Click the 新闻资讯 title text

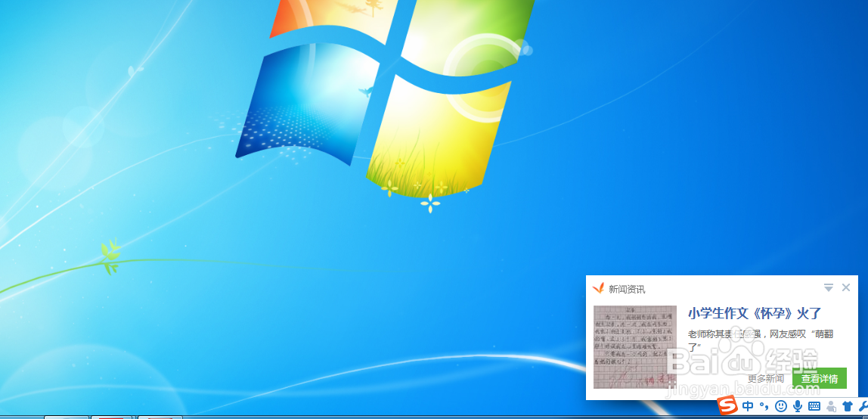(x=627, y=289)
